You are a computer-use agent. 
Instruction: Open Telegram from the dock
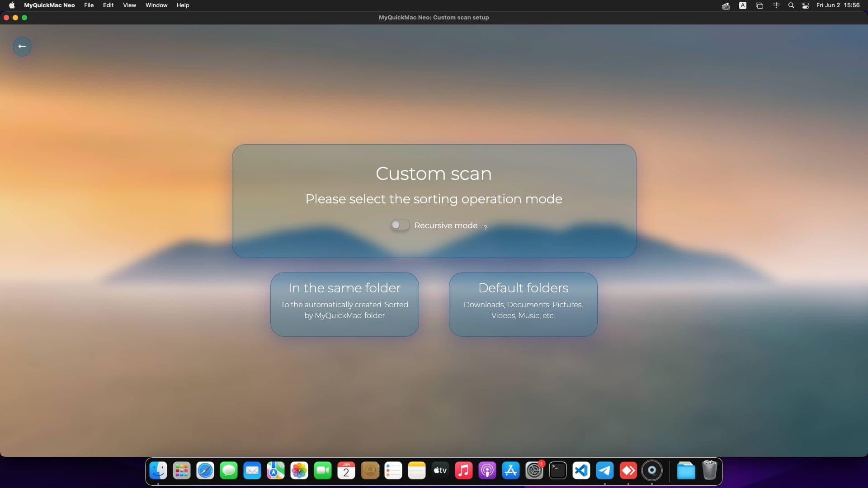coord(605,471)
